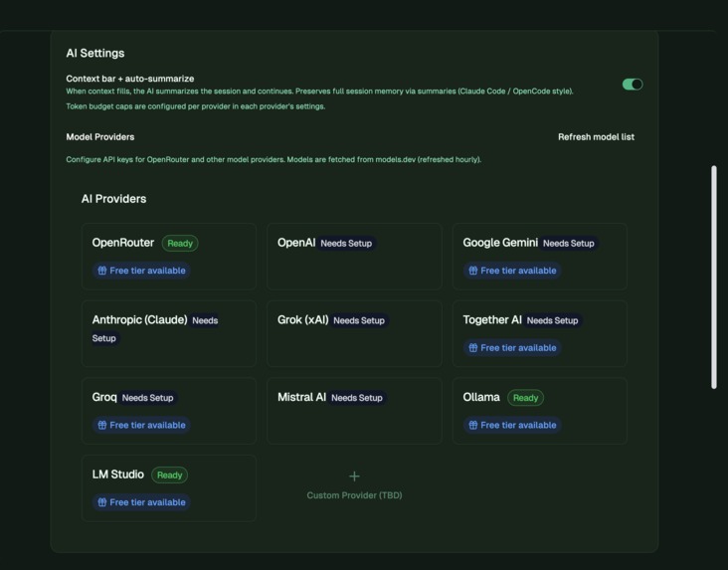Click the Ready badge on OpenRouter
The height and width of the screenshot is (570, 728).
pos(180,243)
